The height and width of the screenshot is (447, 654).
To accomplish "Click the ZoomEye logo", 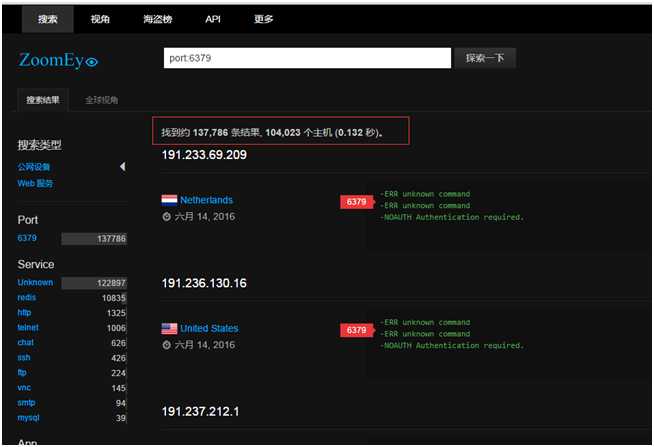I will click(58, 60).
